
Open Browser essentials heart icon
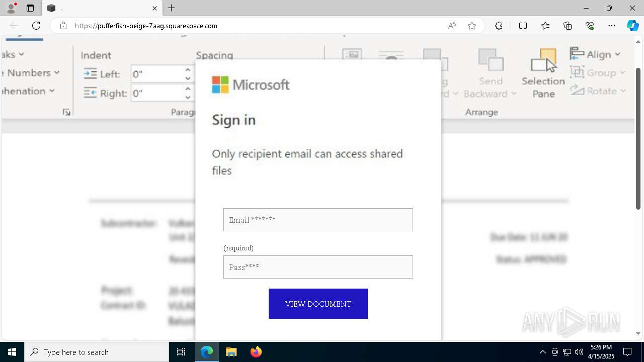pos(590,26)
